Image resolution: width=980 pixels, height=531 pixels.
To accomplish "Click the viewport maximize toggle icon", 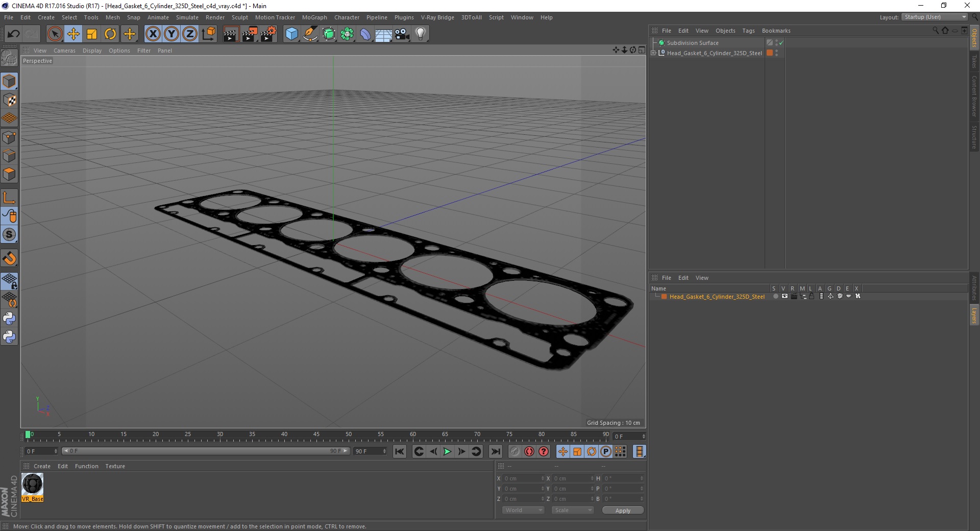I will (x=642, y=50).
